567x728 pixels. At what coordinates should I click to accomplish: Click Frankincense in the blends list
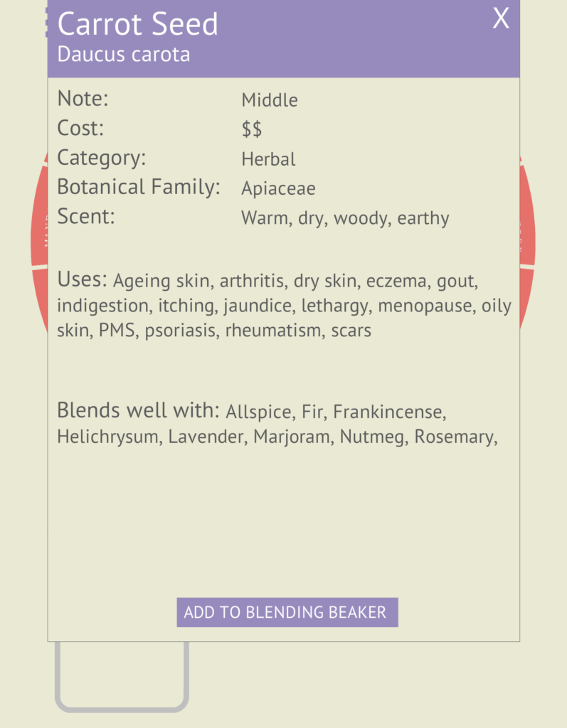[x=389, y=412]
